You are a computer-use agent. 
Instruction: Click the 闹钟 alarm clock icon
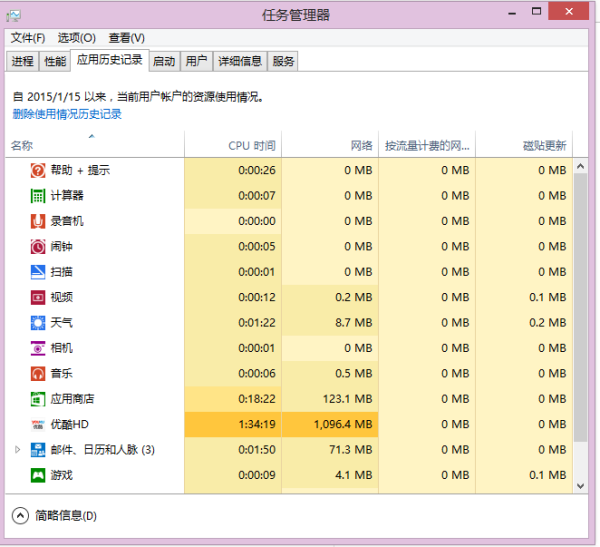click(38, 247)
